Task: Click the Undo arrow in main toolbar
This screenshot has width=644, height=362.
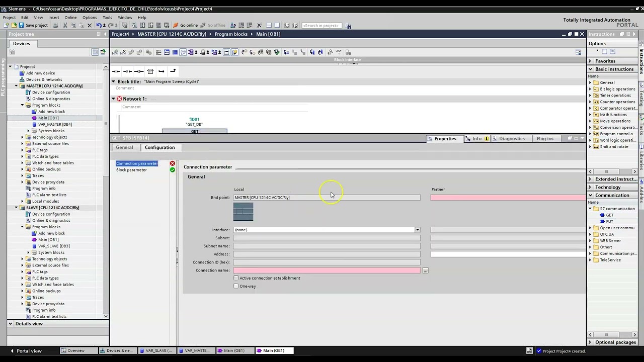Action: [x=99, y=25]
